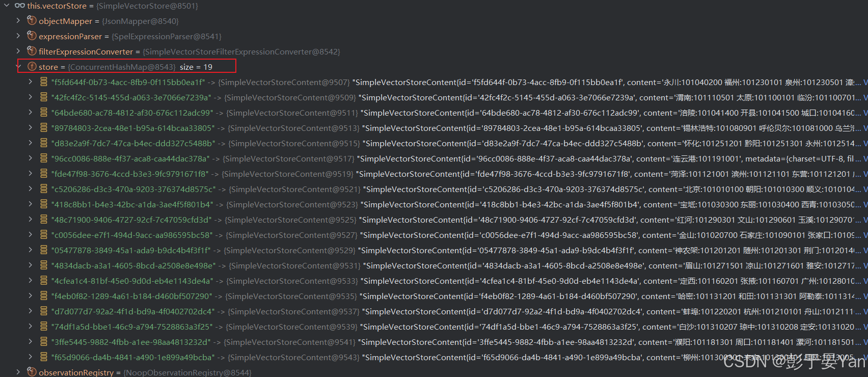Click object reference {SimpleVectorStoreContent@9517}
Screen dimensions: 868x377
pos(288,159)
